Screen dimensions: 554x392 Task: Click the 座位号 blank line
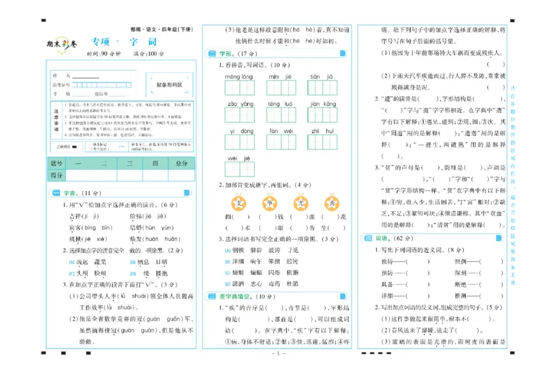click(118, 94)
